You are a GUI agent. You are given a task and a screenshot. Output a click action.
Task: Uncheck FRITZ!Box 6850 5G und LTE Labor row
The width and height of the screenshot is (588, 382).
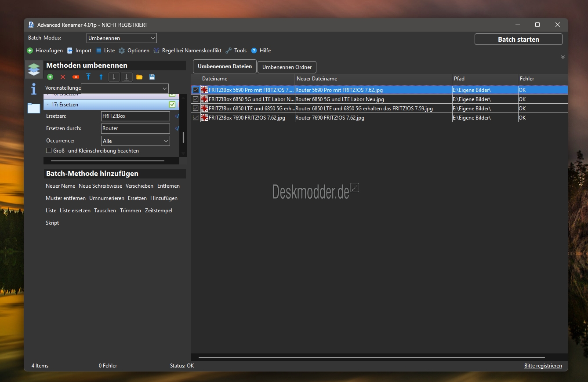click(196, 99)
